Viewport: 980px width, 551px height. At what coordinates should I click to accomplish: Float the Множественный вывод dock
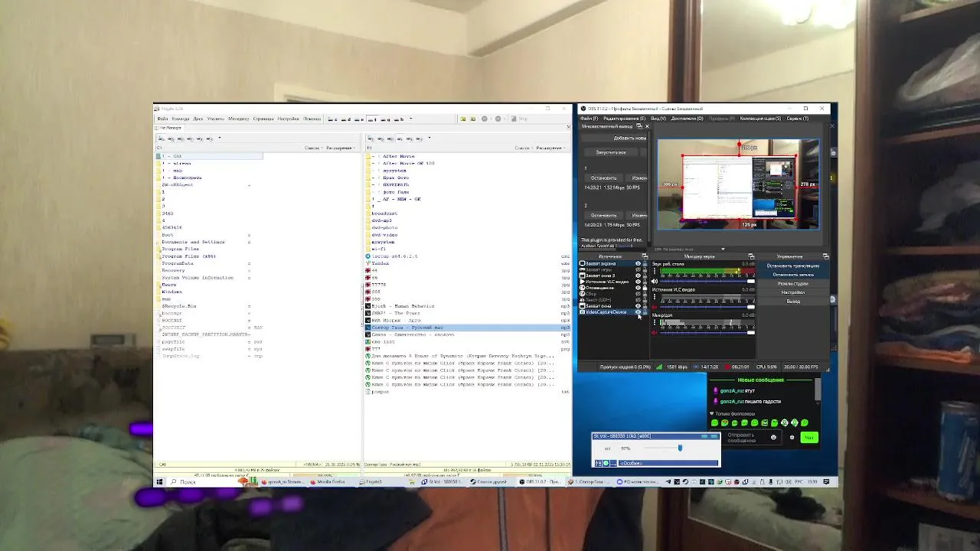point(640,126)
